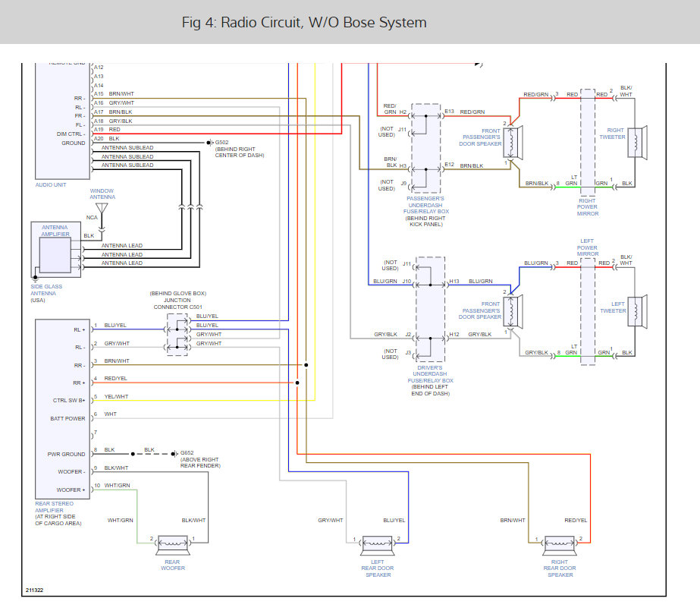Click the '(BEHIND RIGHT CENTER OF DASH)' note
Screen dimensions: 700x611
(x=240, y=153)
